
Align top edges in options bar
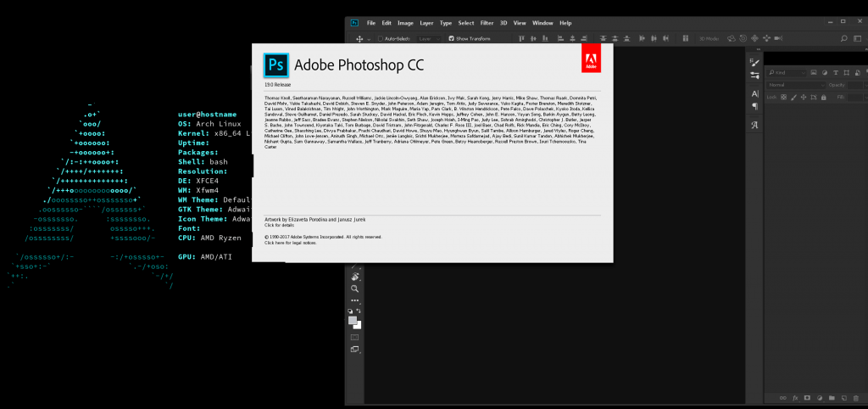pos(521,39)
